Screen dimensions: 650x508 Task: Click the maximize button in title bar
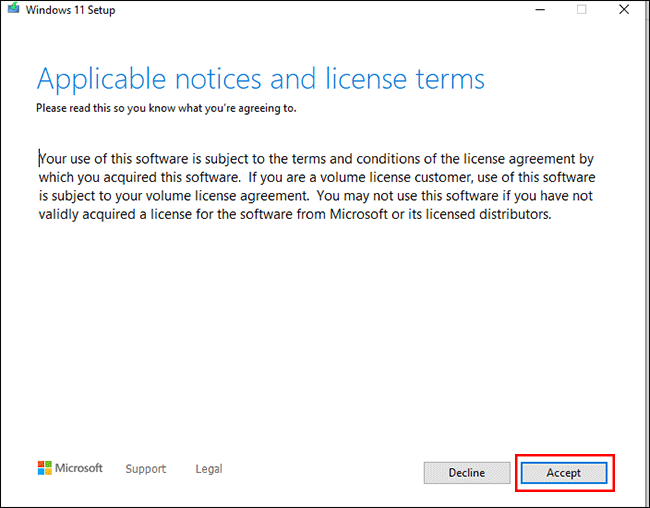point(582,9)
